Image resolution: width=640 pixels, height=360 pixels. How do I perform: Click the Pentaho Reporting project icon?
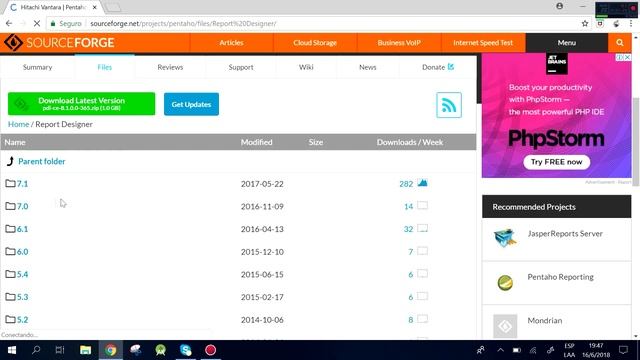pos(505,282)
